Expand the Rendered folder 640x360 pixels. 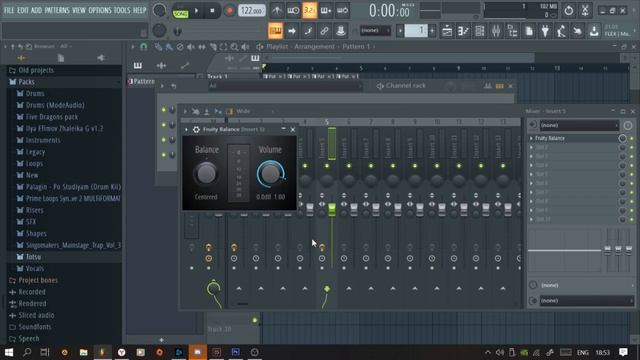pyautogui.click(x=32, y=303)
